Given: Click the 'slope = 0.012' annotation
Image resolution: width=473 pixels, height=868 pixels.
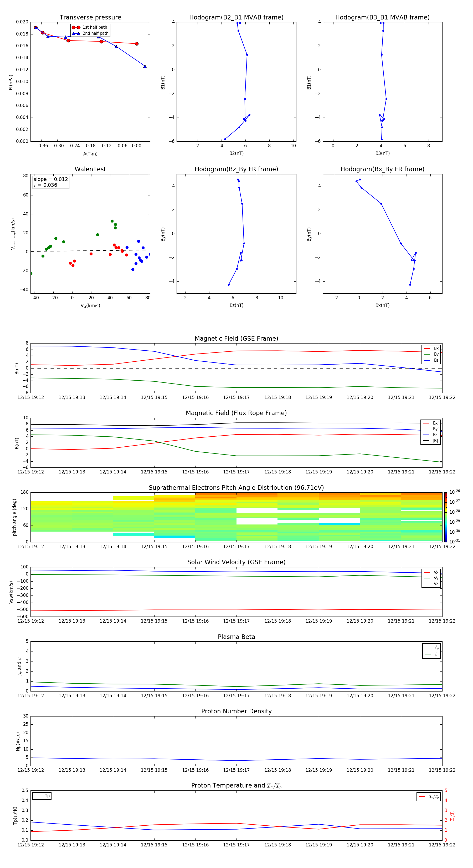Looking at the screenshot, I should pos(51,179).
